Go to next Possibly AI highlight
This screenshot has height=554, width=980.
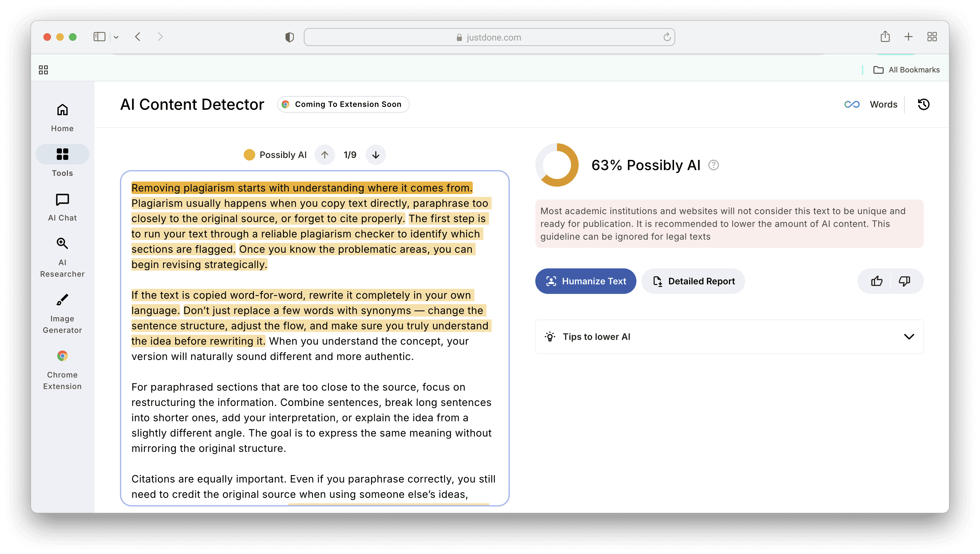[375, 155]
